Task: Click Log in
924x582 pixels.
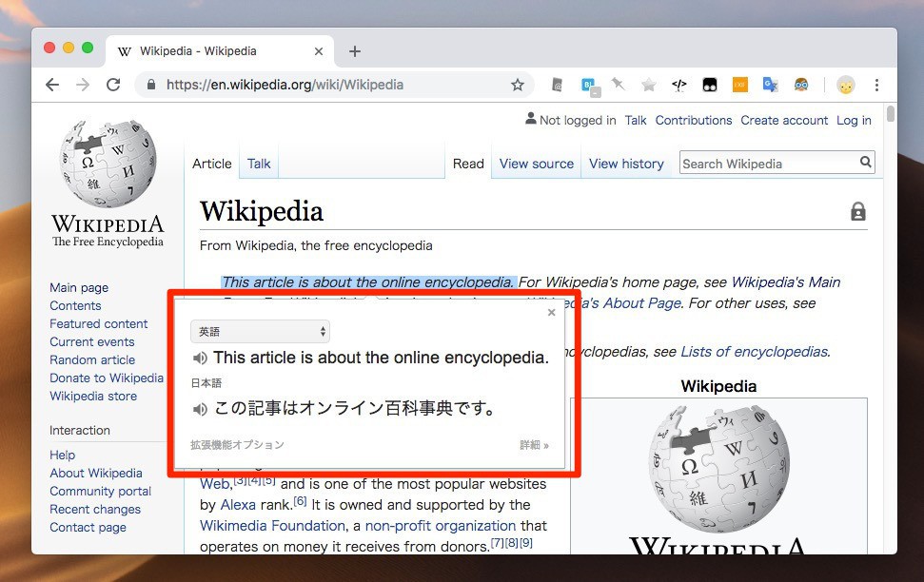Action: click(854, 120)
